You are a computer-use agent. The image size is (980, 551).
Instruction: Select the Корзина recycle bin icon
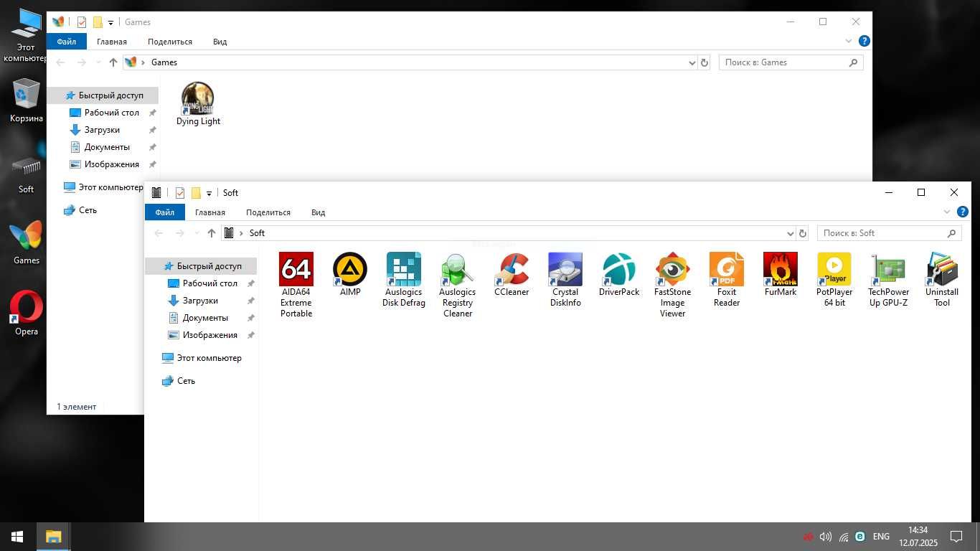coord(27,101)
